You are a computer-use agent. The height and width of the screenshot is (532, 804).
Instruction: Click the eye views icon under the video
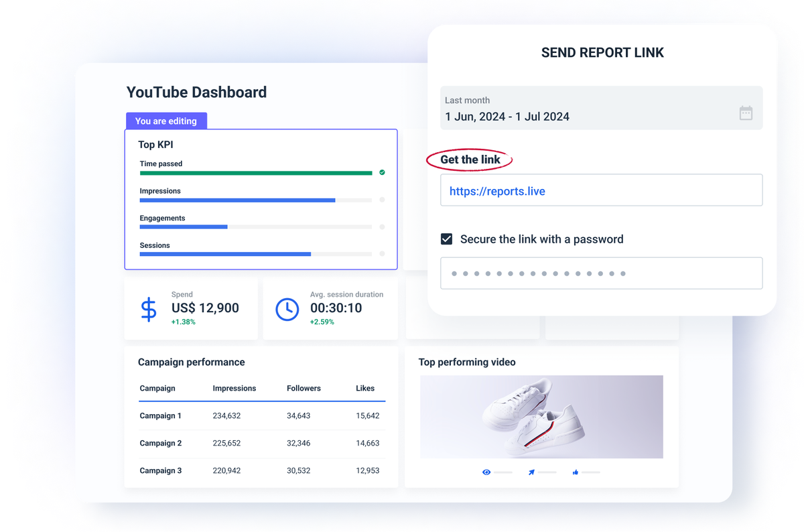(x=486, y=472)
